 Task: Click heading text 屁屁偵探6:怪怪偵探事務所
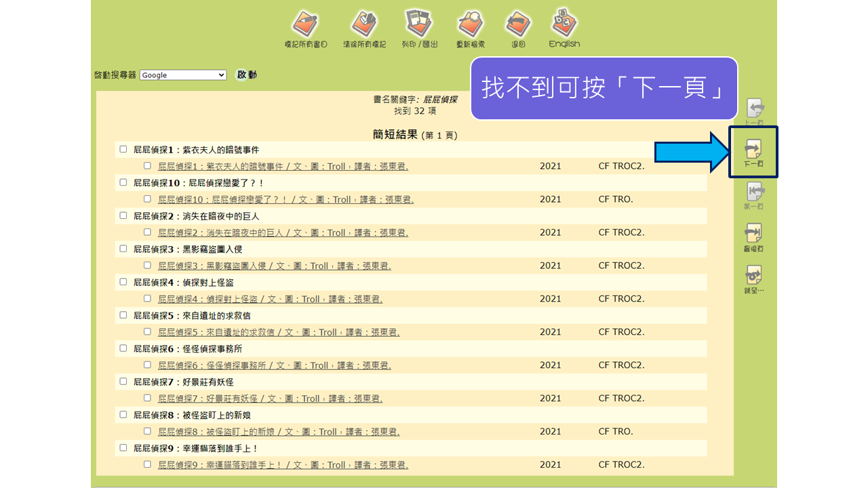188,349
